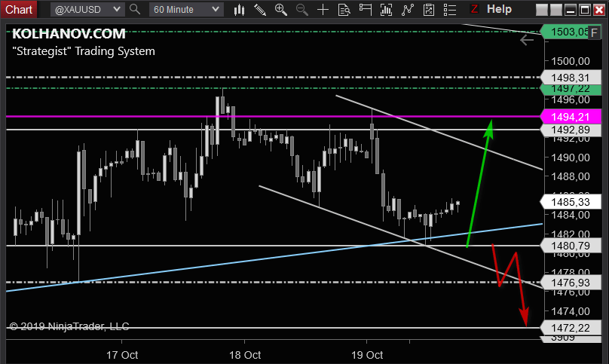
Task: Minimize the chart window
Action: 571,10
